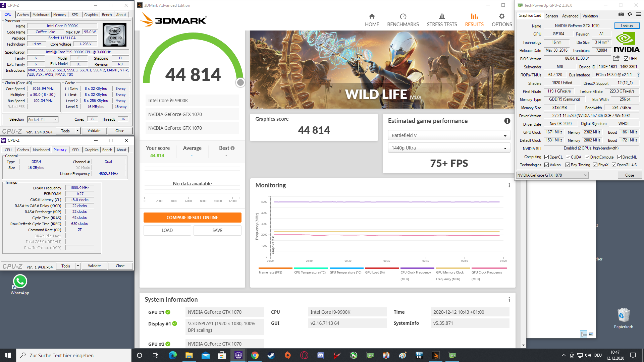Switch to the Validation tab in GPU-Z
644x362 pixels.
coord(590,16)
